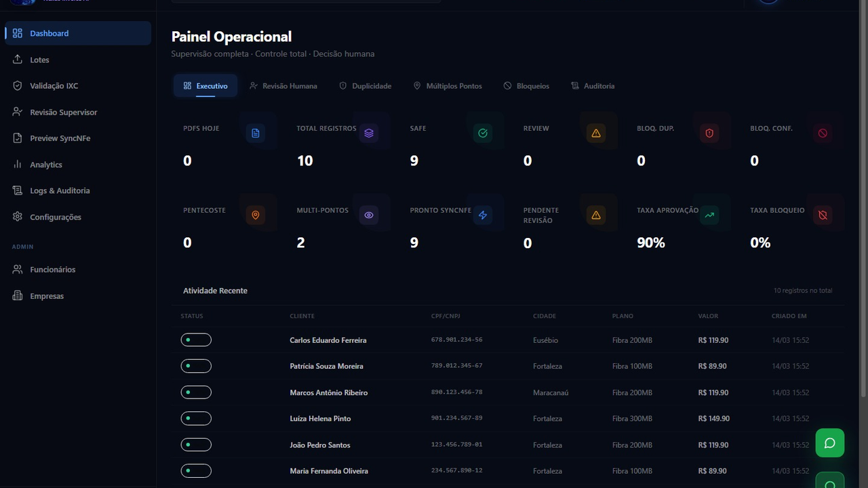Click the Criado Em column header
868x488 pixels.
tap(789, 316)
